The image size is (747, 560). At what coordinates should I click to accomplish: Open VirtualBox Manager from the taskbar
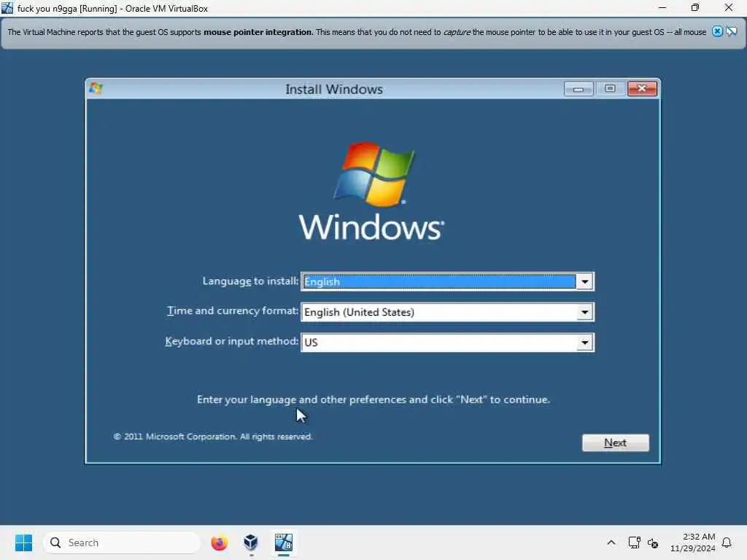click(x=251, y=542)
